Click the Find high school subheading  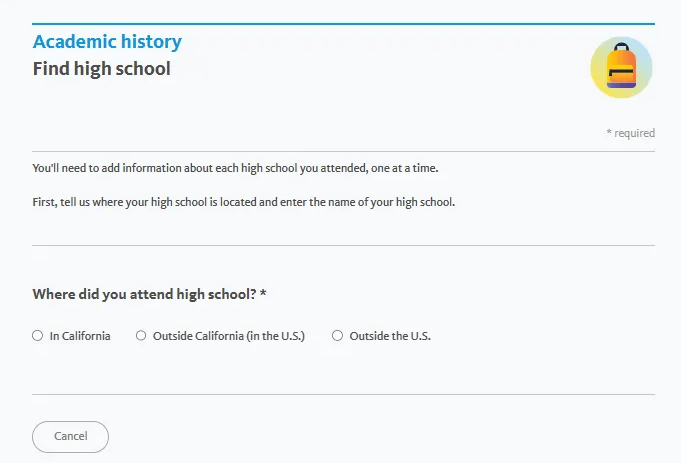click(101, 69)
